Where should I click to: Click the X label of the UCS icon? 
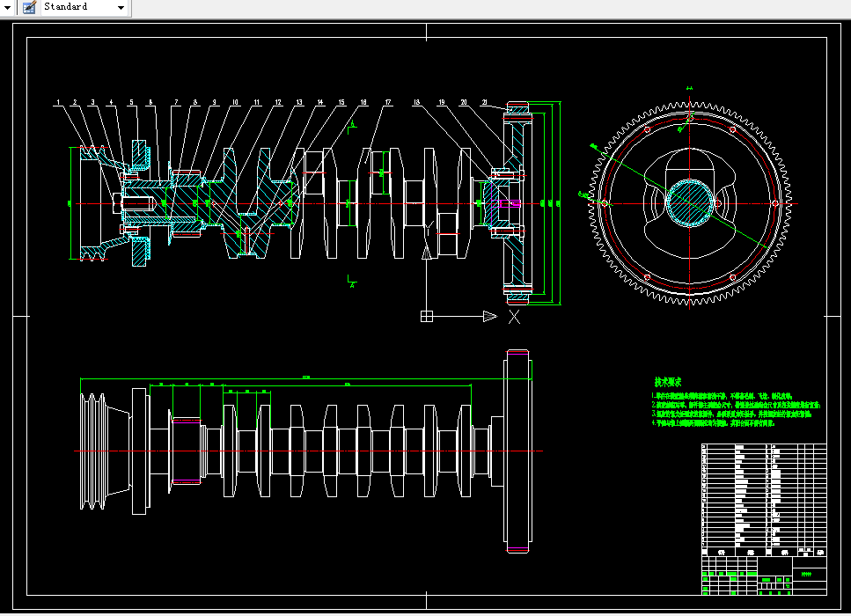[515, 316]
